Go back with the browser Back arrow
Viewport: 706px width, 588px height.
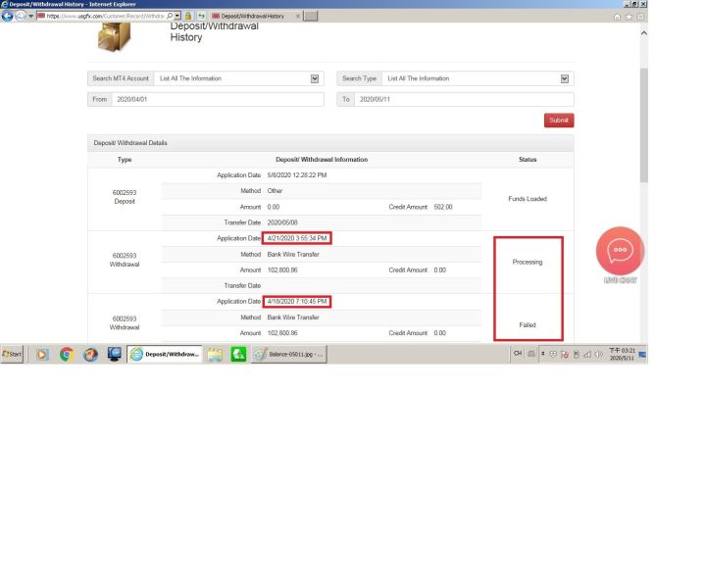pos(7,17)
